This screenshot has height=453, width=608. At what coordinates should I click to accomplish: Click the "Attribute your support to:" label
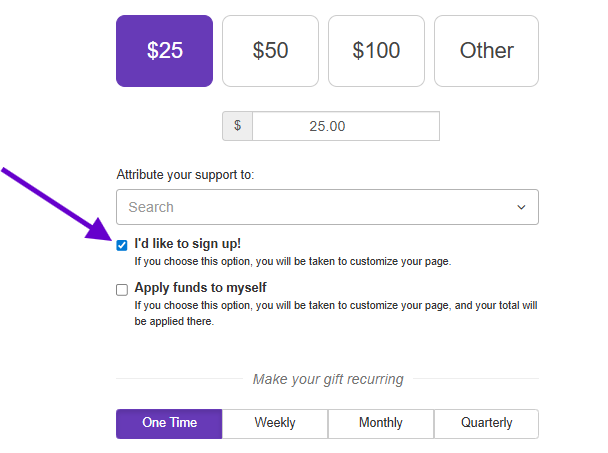tap(185, 174)
